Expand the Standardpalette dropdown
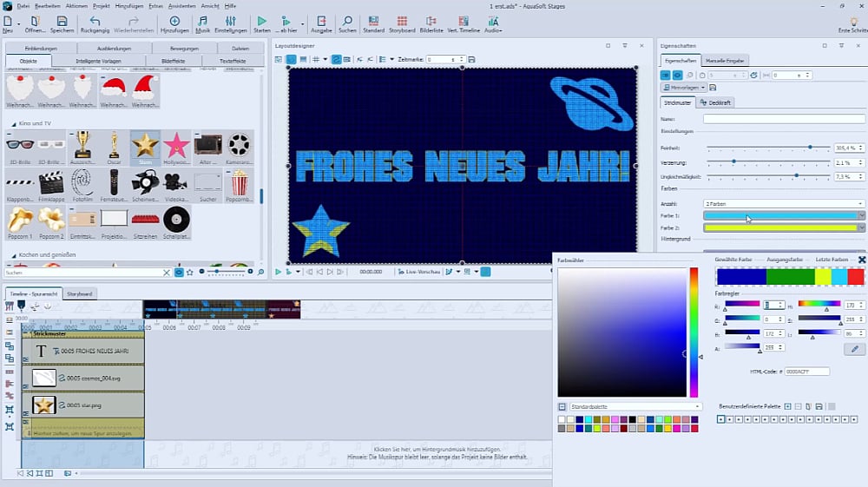The width and height of the screenshot is (868, 487). (629, 406)
